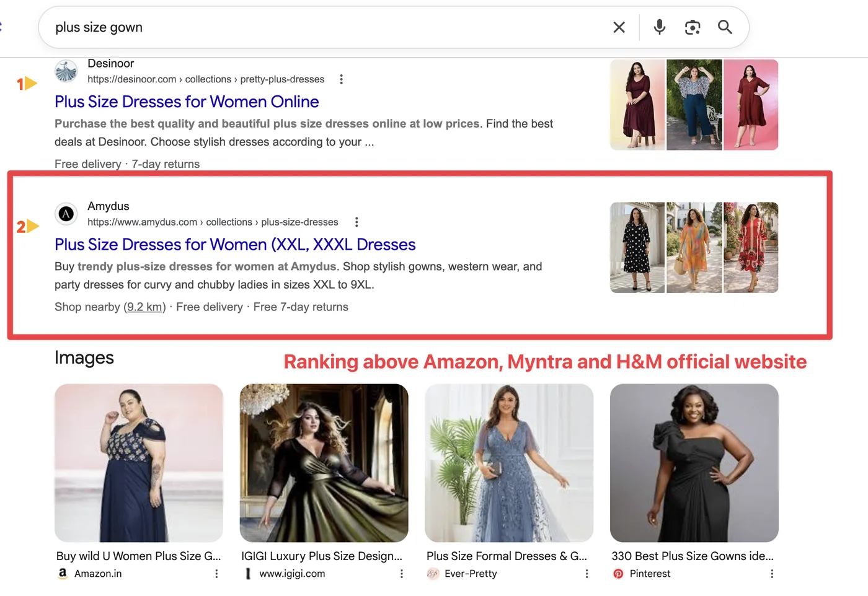Open more options for Amydus result
The image size is (868, 596).
(356, 222)
